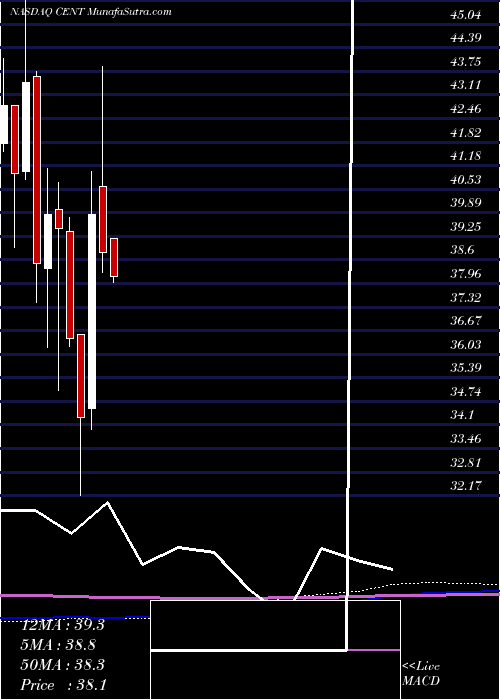Screen dimensions: 500x700
Task: Click the 36.03 price axis label
Action: (x=466, y=345)
